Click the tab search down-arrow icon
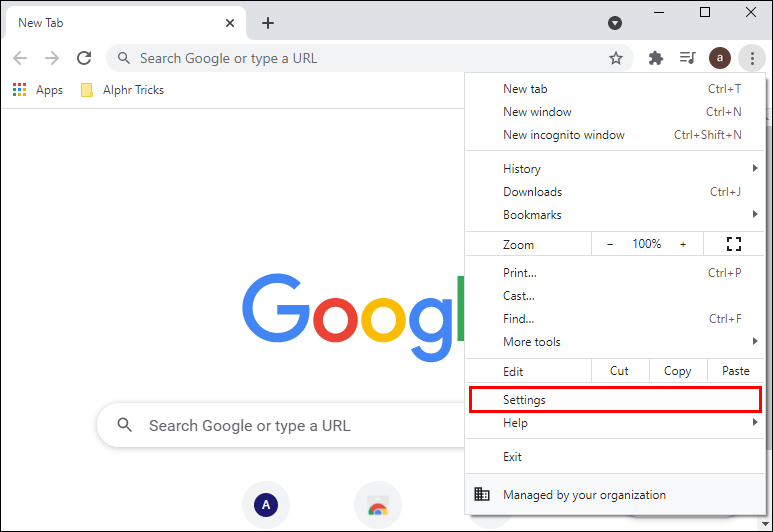 (615, 23)
